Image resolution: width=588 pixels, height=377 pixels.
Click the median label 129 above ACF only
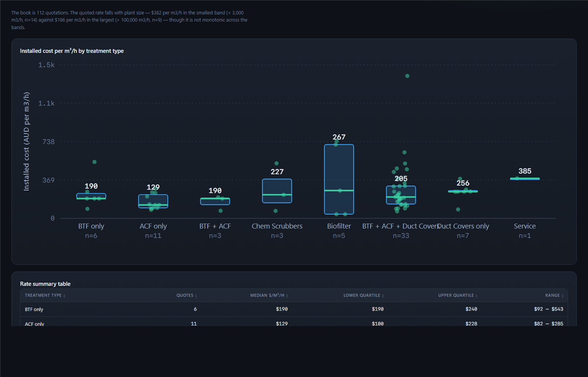(153, 187)
